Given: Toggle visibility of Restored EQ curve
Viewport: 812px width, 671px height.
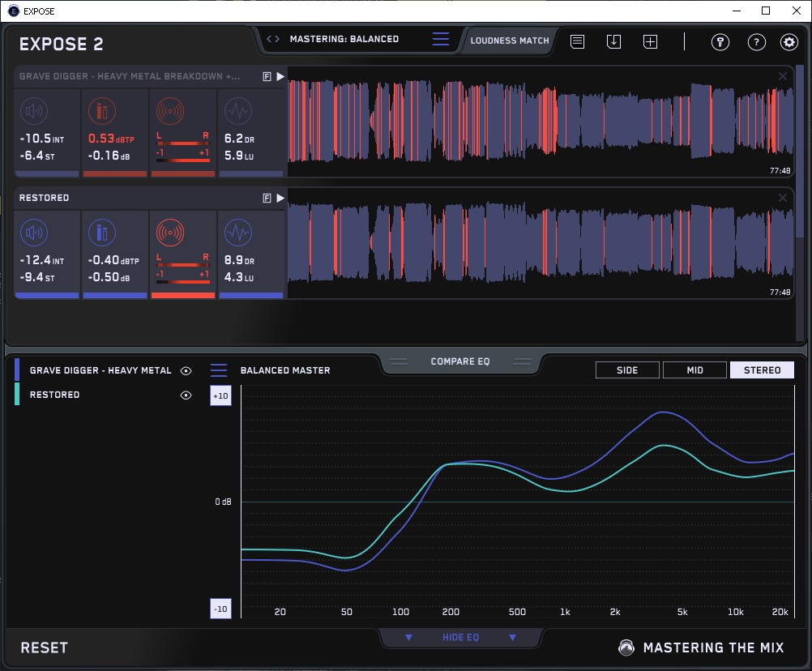Looking at the screenshot, I should point(186,395).
